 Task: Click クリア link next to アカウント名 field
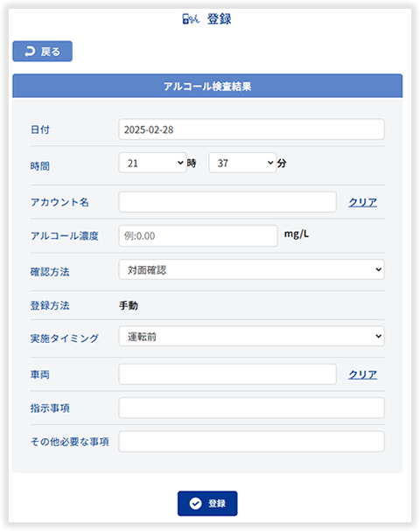[363, 202]
